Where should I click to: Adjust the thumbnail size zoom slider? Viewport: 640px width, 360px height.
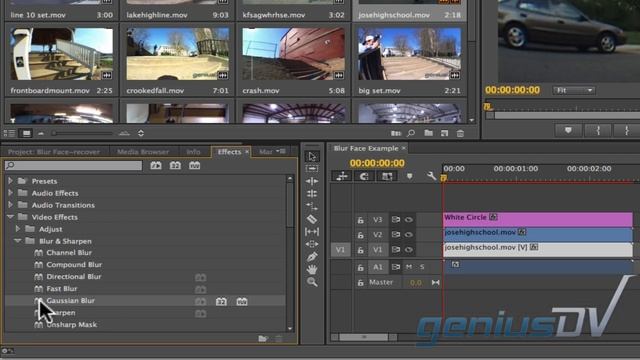82,133
